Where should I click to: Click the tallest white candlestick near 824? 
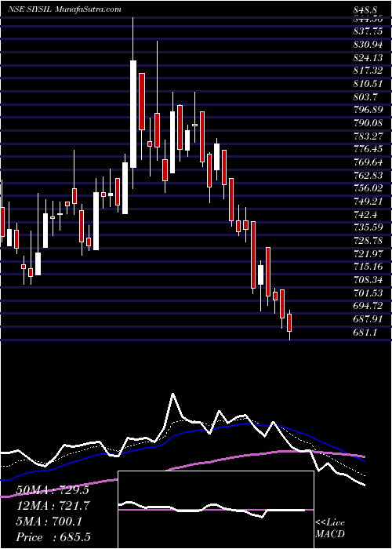coord(133,114)
